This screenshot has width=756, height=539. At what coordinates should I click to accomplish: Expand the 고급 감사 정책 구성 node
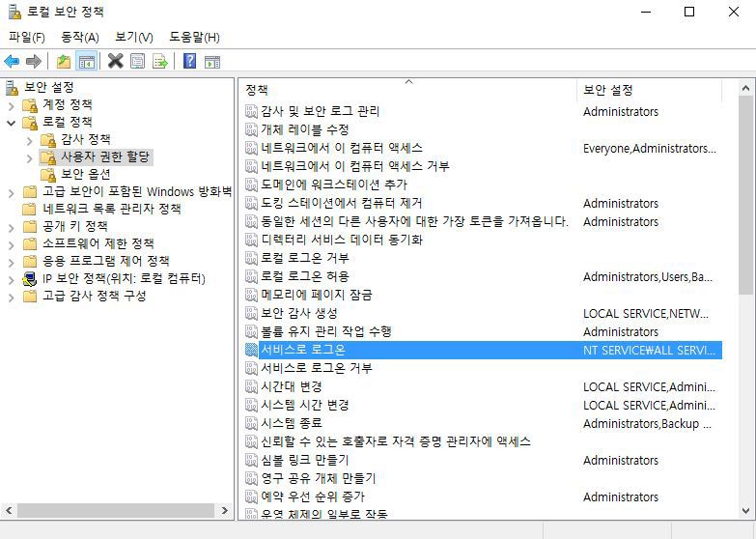(12, 297)
